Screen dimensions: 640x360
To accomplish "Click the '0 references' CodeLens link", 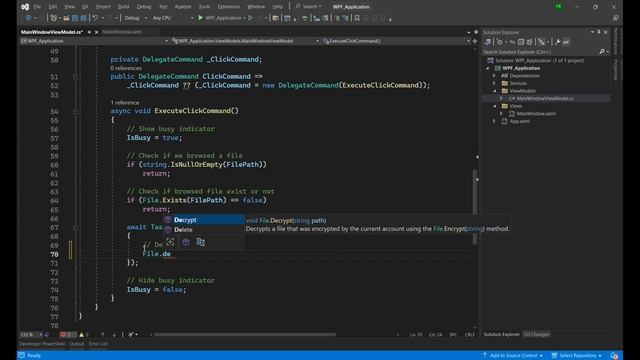I will click(x=126, y=68).
